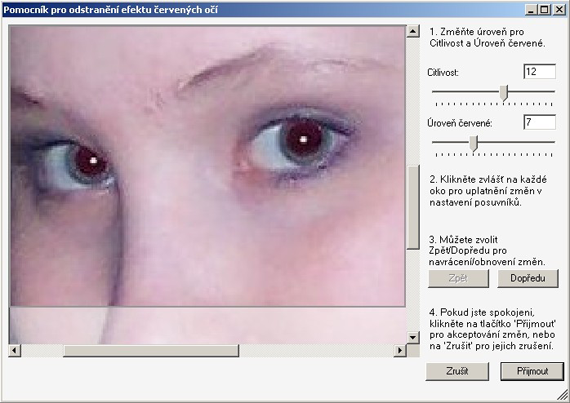Accept changes with the Přijmout button
The width and height of the screenshot is (570, 403).
532,371
